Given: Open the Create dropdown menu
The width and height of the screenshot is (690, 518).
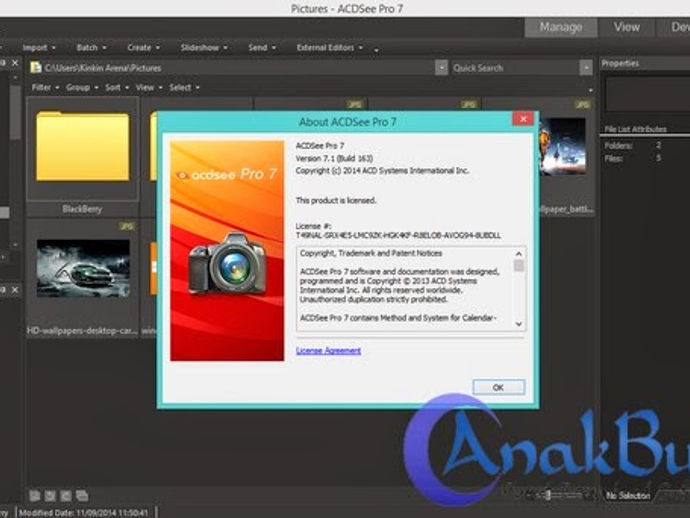Looking at the screenshot, I should tap(143, 48).
